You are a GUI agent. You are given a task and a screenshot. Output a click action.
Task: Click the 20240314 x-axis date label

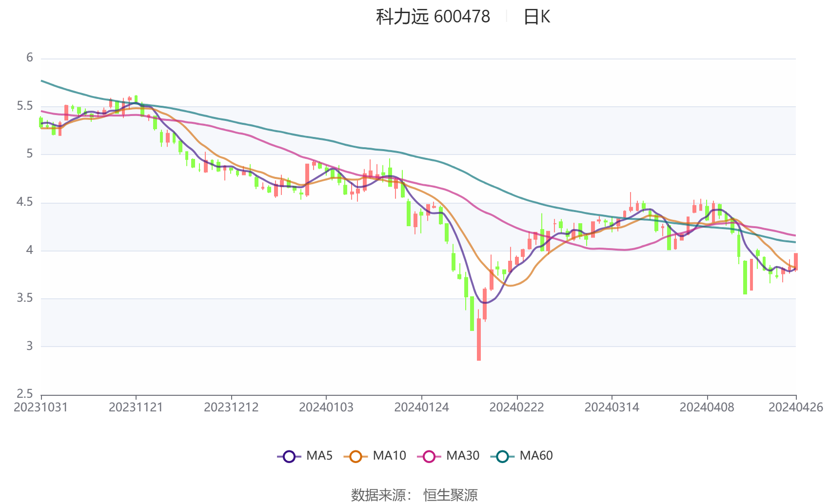click(612, 407)
